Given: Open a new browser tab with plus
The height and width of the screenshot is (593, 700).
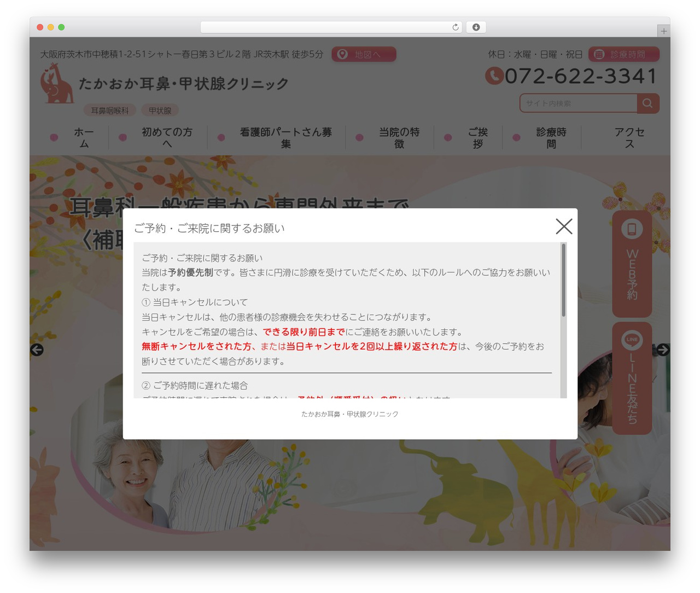Looking at the screenshot, I should pos(663,31).
